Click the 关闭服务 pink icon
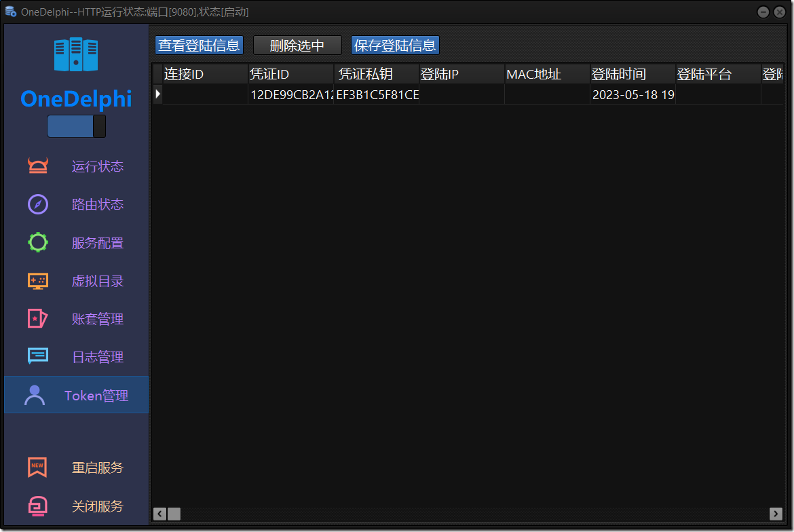The height and width of the screenshot is (532, 794). 38,506
